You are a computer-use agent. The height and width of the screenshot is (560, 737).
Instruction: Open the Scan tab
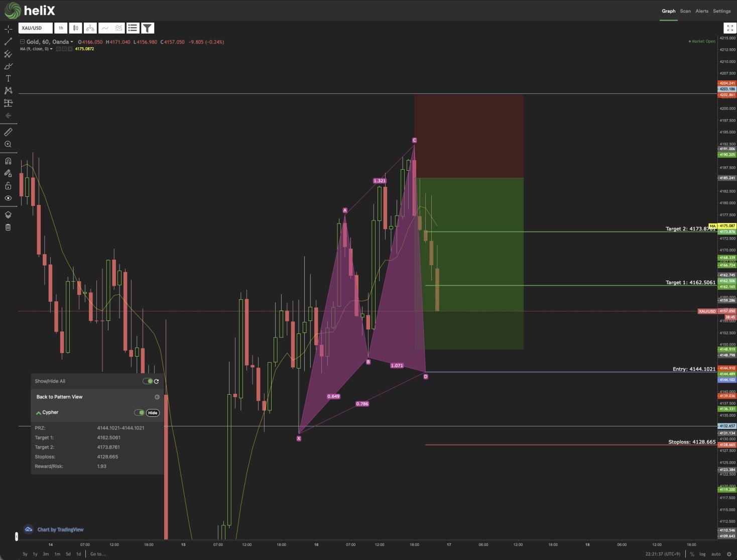click(685, 11)
